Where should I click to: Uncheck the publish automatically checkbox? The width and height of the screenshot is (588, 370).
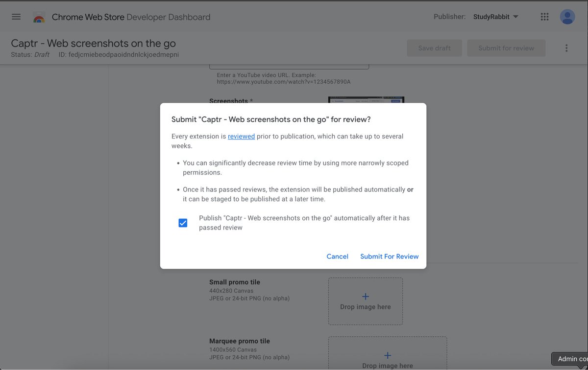pos(183,223)
